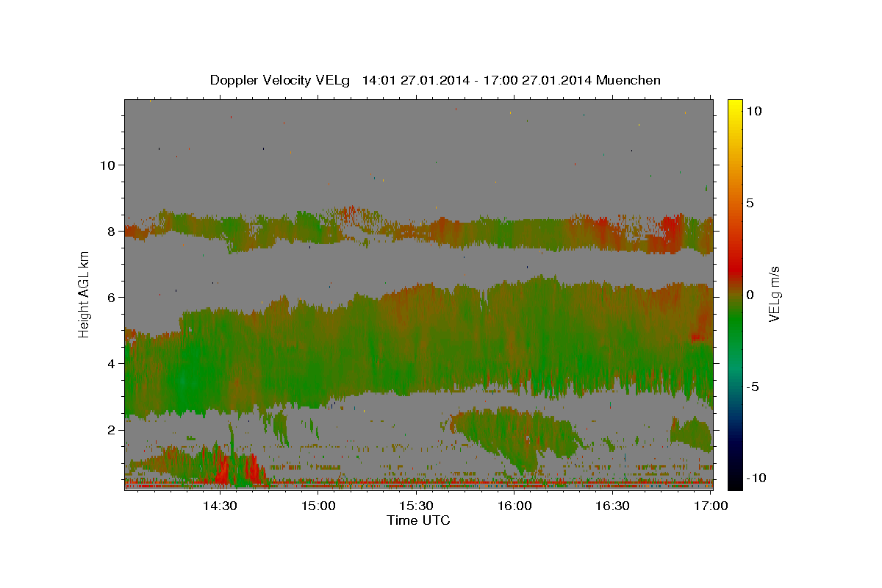Click the height tick label 2
This screenshot has height=588, width=882.
tap(111, 429)
